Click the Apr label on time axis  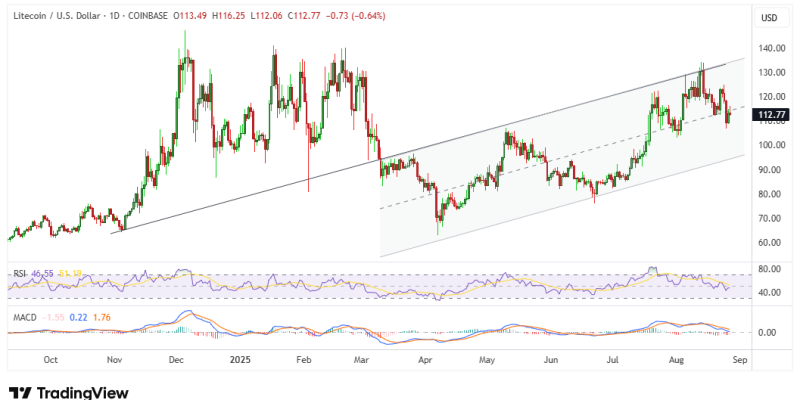[426, 360]
